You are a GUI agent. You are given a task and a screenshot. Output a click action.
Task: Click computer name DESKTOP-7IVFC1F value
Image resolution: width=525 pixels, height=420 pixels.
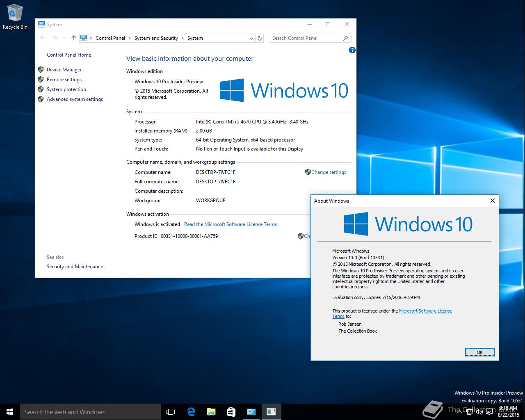pyautogui.click(x=216, y=172)
